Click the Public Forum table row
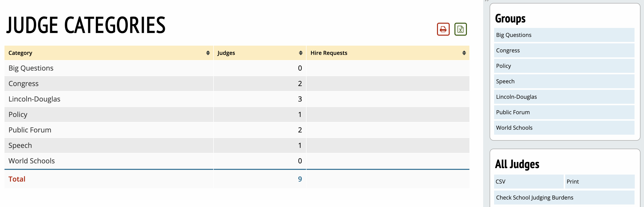644x207 pixels. click(x=30, y=130)
